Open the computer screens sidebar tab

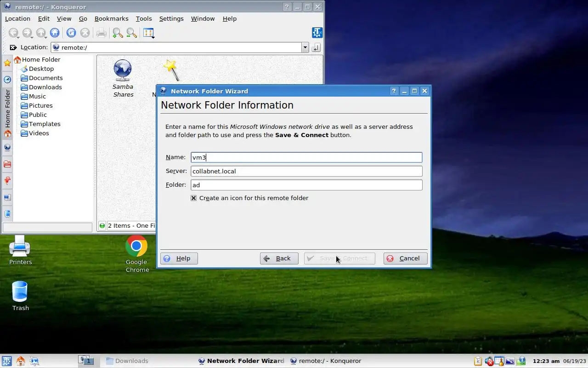point(7,197)
